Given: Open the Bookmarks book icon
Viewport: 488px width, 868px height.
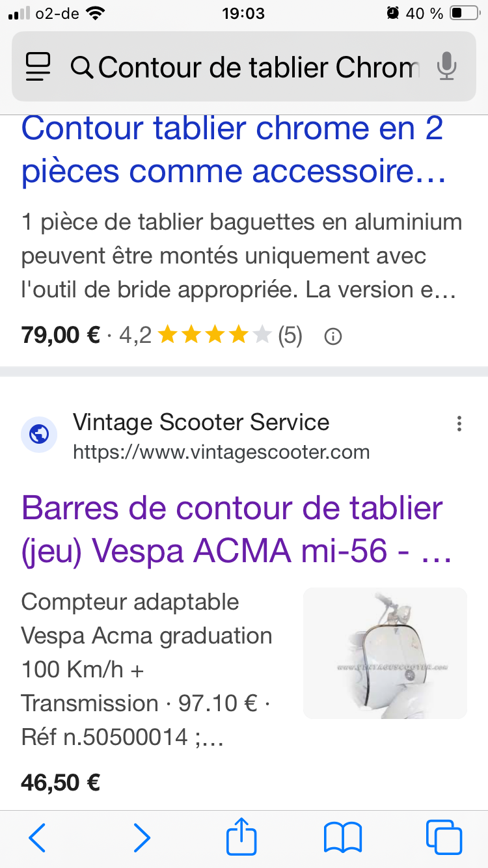Looking at the screenshot, I should point(343,837).
